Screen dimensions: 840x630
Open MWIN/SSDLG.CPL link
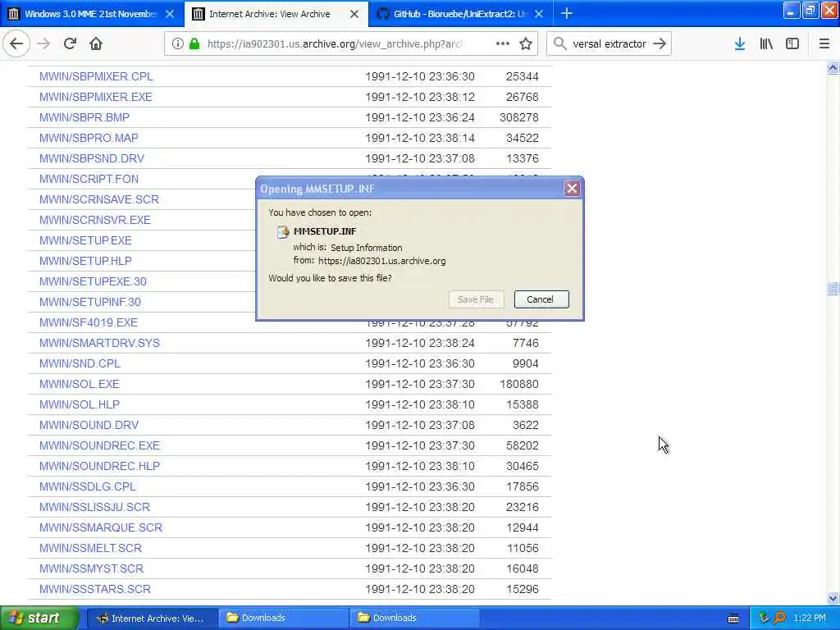88,486
